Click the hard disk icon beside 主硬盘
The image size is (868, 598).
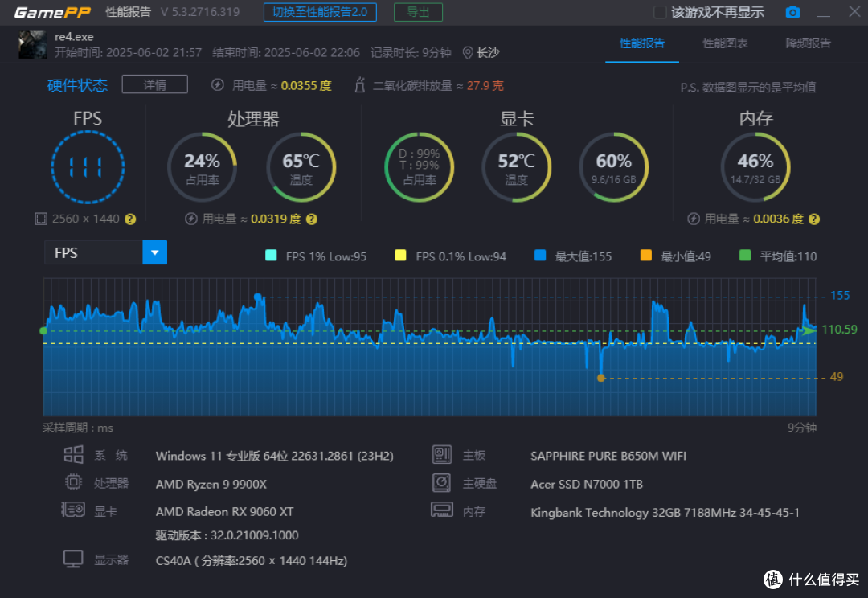pos(442,483)
